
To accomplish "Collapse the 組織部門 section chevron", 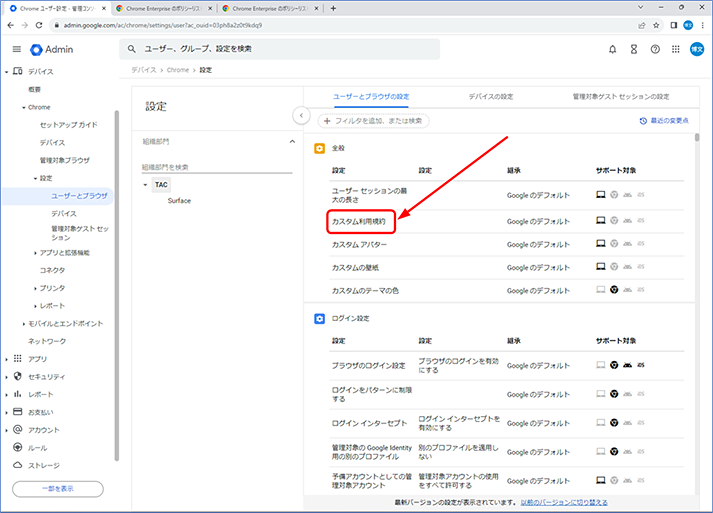I will (x=292, y=141).
